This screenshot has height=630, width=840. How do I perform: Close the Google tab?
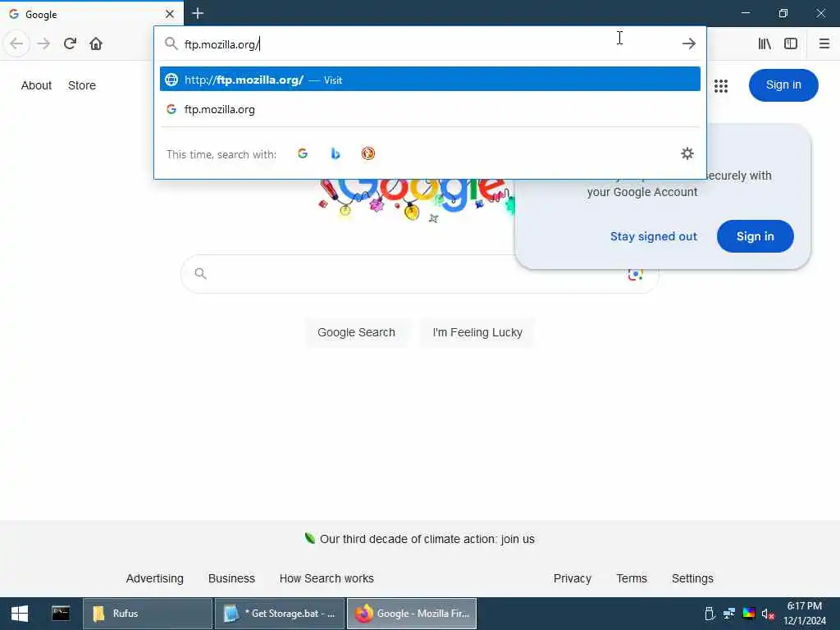pyautogui.click(x=169, y=14)
